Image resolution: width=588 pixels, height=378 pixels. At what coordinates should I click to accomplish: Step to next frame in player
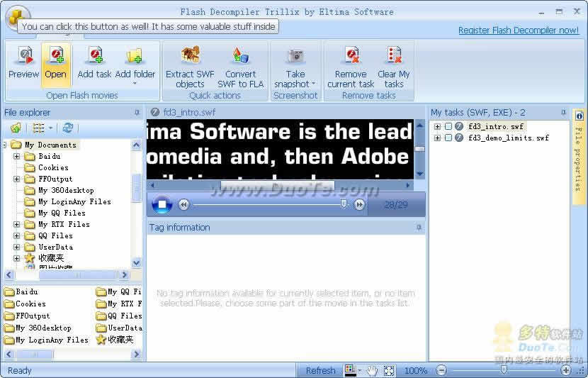[359, 204]
